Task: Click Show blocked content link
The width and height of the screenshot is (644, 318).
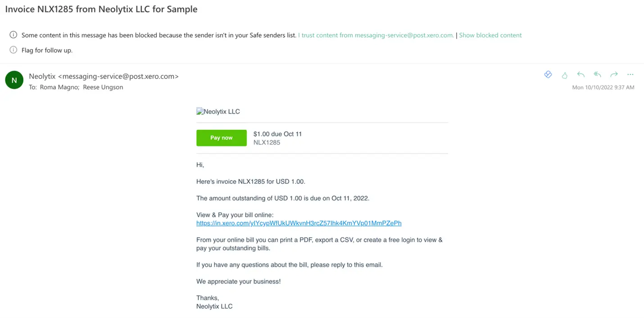Action: tap(490, 35)
